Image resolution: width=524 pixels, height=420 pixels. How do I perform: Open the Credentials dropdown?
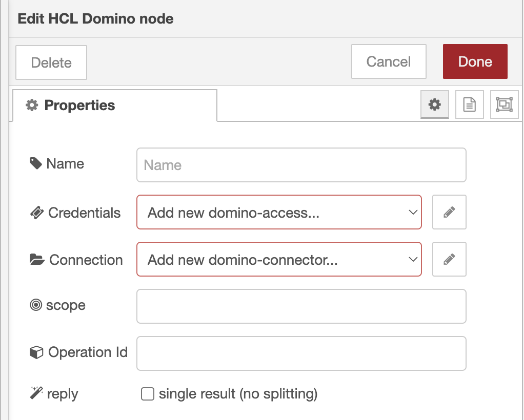(x=279, y=212)
